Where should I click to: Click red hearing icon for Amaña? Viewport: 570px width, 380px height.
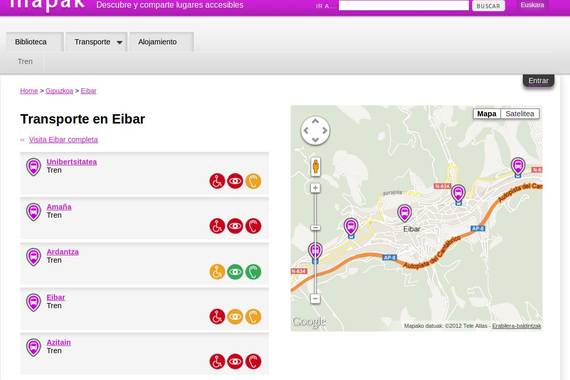(253, 226)
